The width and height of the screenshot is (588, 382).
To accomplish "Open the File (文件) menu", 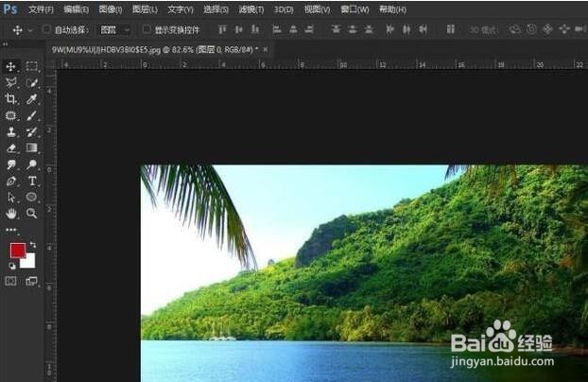I will click(41, 9).
